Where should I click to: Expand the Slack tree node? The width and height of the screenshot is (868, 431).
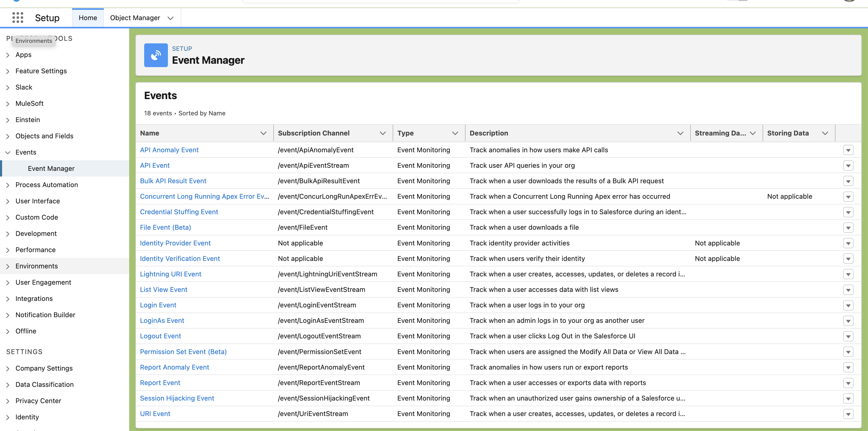7,87
